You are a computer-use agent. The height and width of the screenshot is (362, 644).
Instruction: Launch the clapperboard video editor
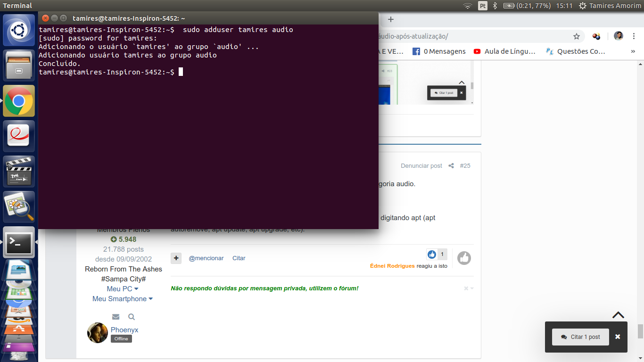pos(19,172)
